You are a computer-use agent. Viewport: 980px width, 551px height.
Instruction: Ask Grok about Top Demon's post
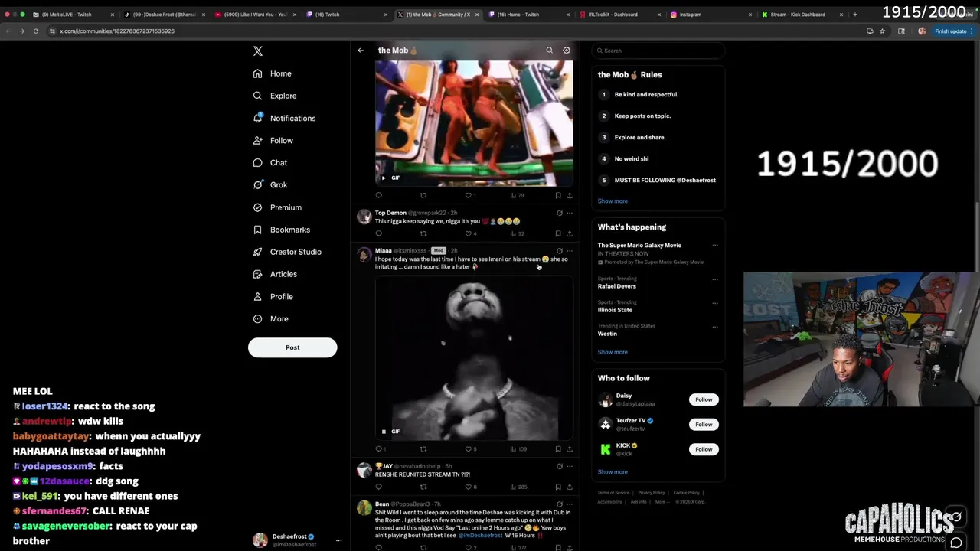coord(559,213)
